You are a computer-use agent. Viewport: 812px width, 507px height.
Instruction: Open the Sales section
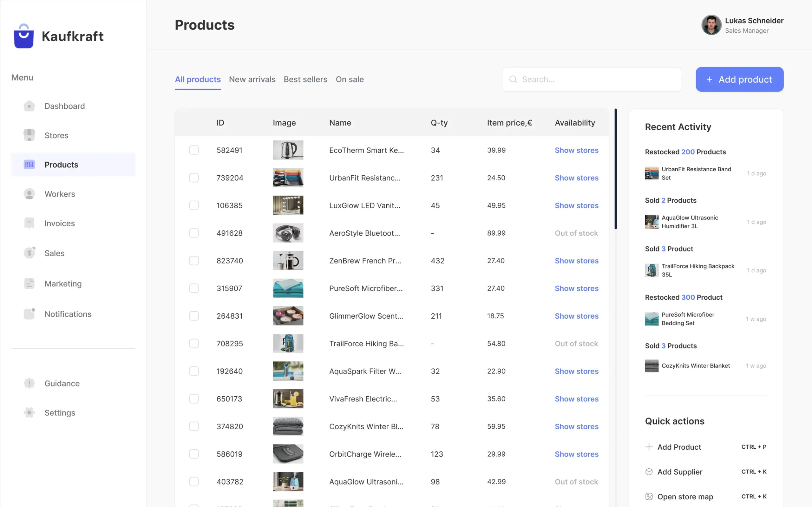coord(54,253)
